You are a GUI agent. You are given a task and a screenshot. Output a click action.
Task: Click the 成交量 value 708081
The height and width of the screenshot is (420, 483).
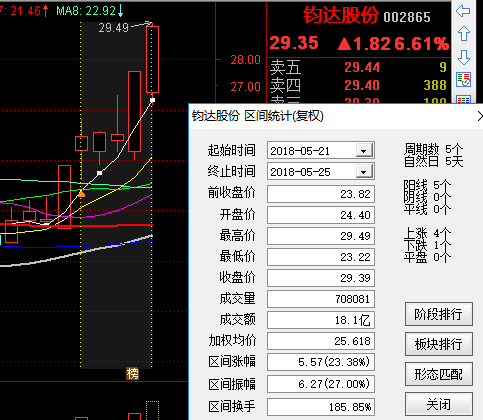click(321, 299)
